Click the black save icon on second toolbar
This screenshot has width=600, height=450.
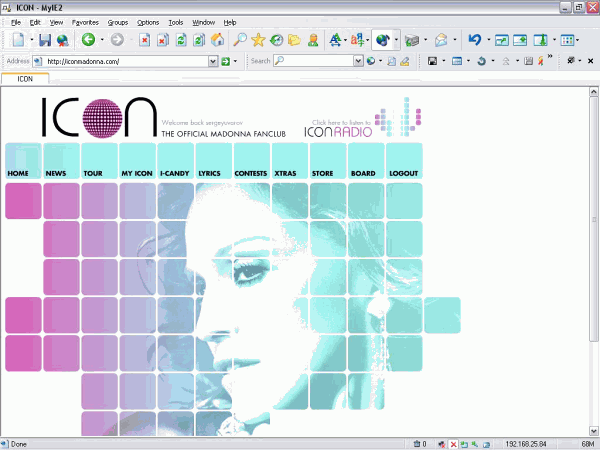click(432, 61)
